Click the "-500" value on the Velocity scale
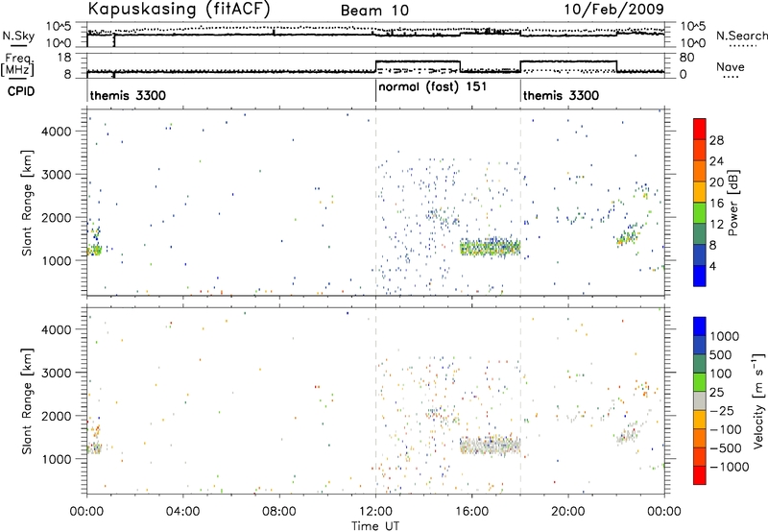The height and width of the screenshot is (532, 768). pos(725,447)
